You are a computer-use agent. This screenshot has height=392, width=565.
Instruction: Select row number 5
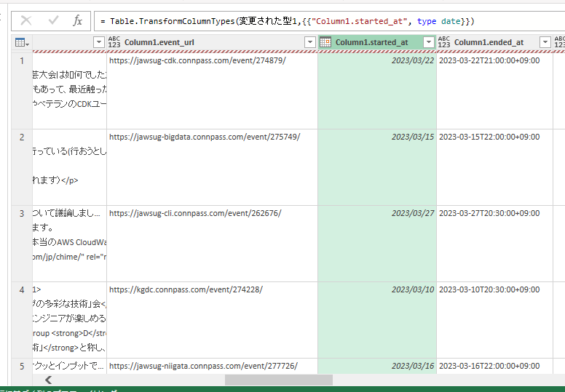pos(22,366)
